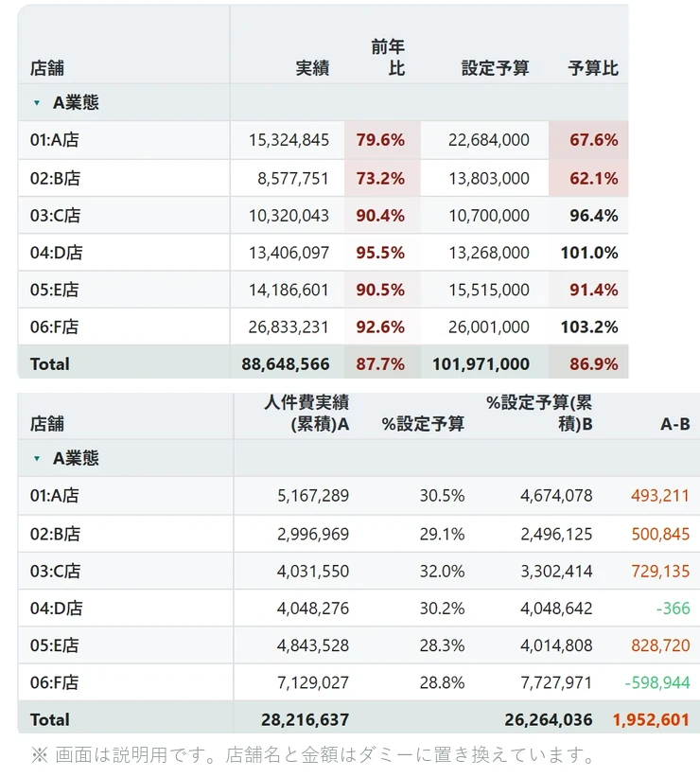Click the 26,264,036 total budget B
The height and width of the screenshot is (777, 700).
[x=549, y=720]
